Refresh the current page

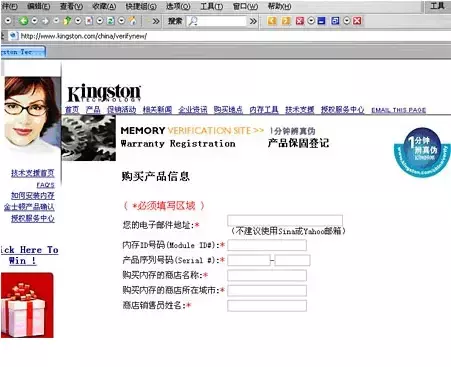tap(110, 21)
